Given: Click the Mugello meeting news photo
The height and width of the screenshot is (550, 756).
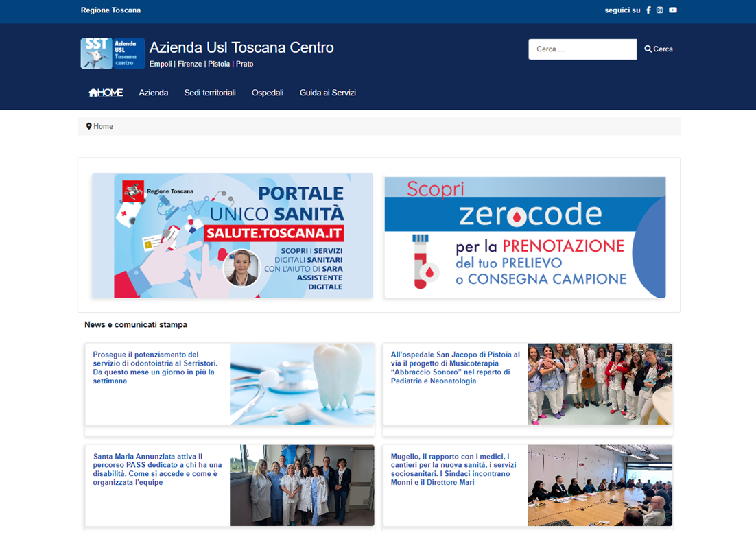Looking at the screenshot, I should click(600, 485).
